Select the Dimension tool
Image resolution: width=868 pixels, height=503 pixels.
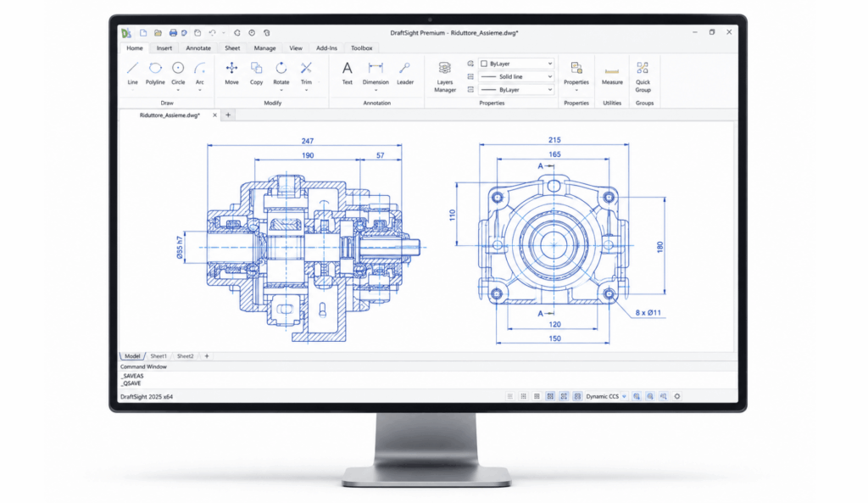pyautogui.click(x=376, y=73)
